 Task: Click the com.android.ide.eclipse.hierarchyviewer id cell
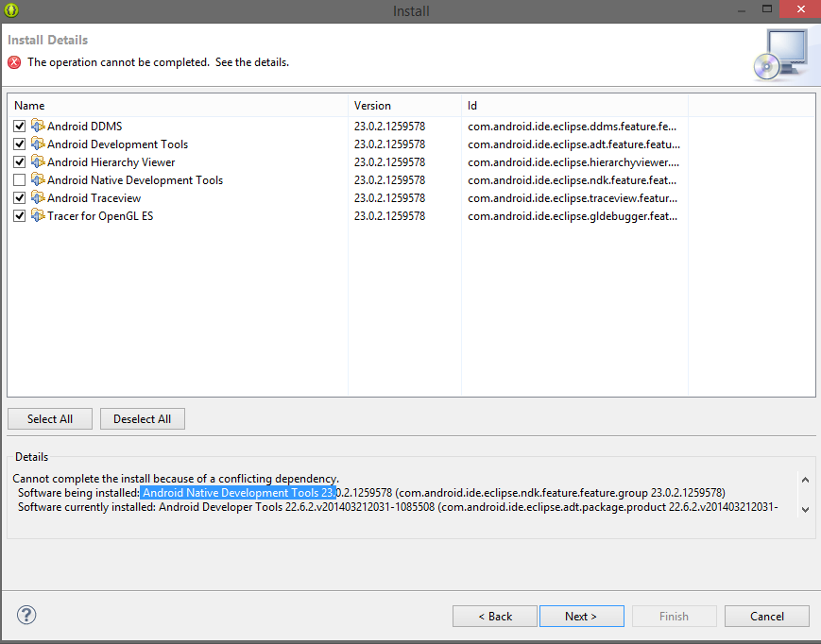pyautogui.click(x=573, y=162)
